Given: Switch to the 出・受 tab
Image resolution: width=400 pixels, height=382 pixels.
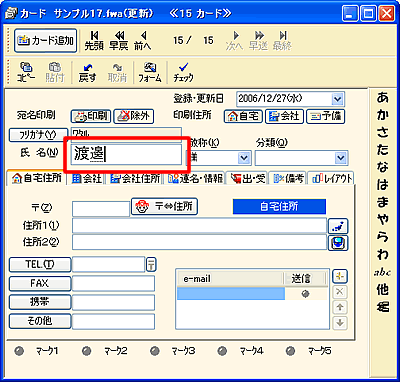Looking at the screenshot, I should 247,179.
